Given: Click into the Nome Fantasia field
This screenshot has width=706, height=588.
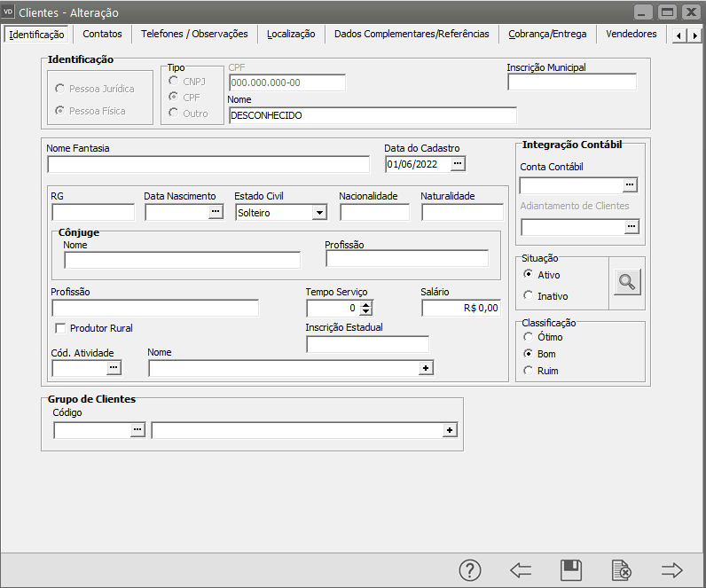Looking at the screenshot, I should coord(208,164).
